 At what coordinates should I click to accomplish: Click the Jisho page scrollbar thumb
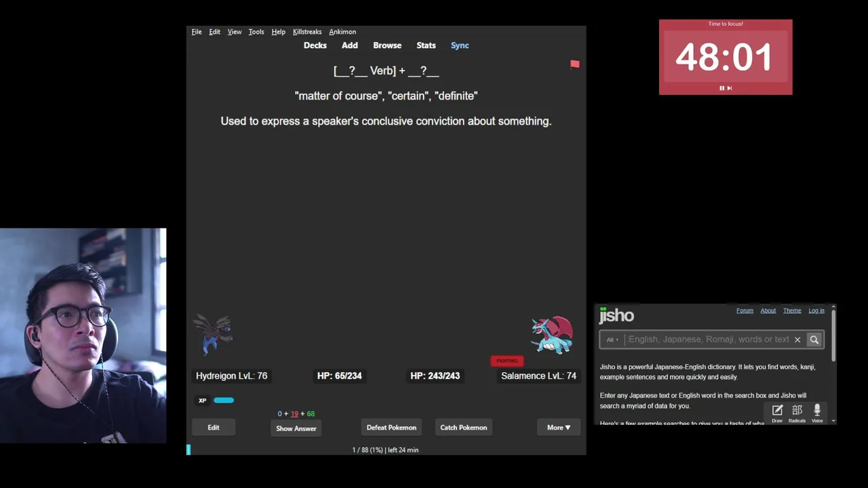coord(833,337)
